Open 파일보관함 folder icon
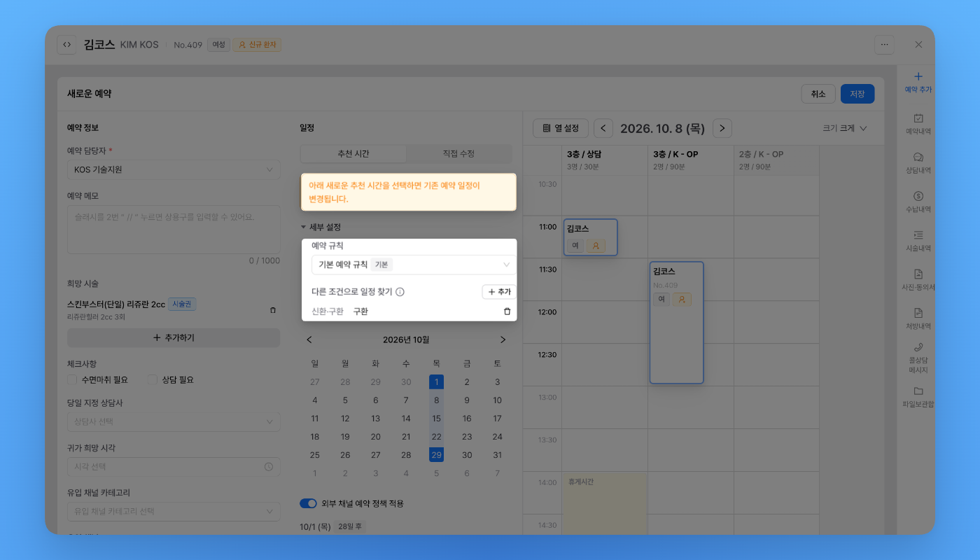980x560 pixels. [x=918, y=391]
